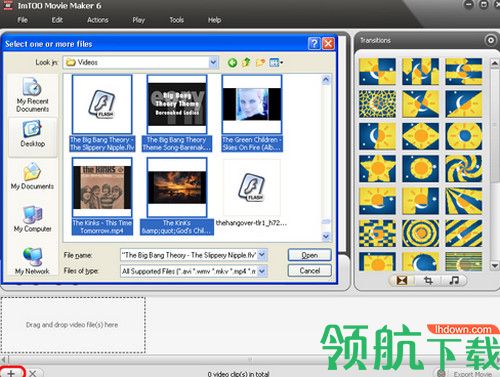
Task: Open the Tools menu
Action: coord(177,20)
